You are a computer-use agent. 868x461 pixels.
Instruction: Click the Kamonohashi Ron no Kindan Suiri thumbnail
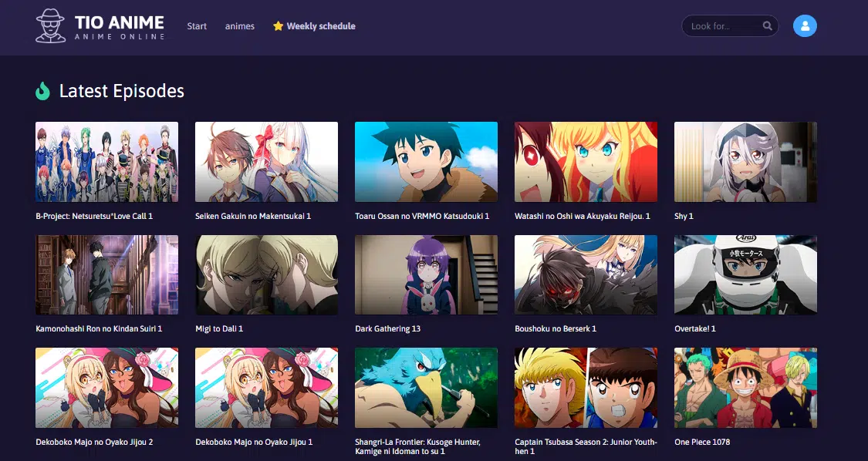[x=106, y=274]
